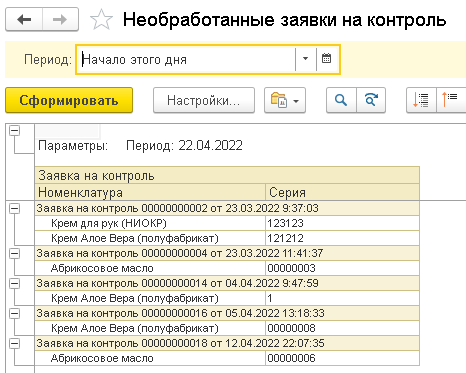Go back with the left arrow button

[24, 20]
